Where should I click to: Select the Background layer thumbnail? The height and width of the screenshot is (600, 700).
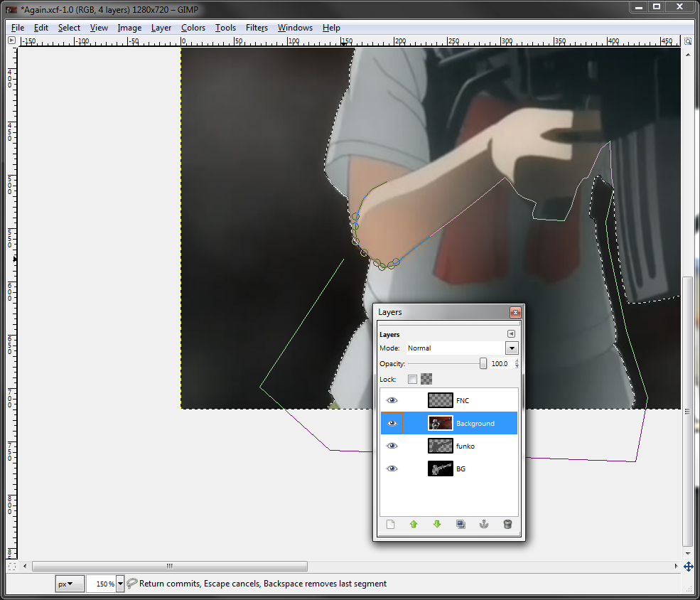point(440,423)
